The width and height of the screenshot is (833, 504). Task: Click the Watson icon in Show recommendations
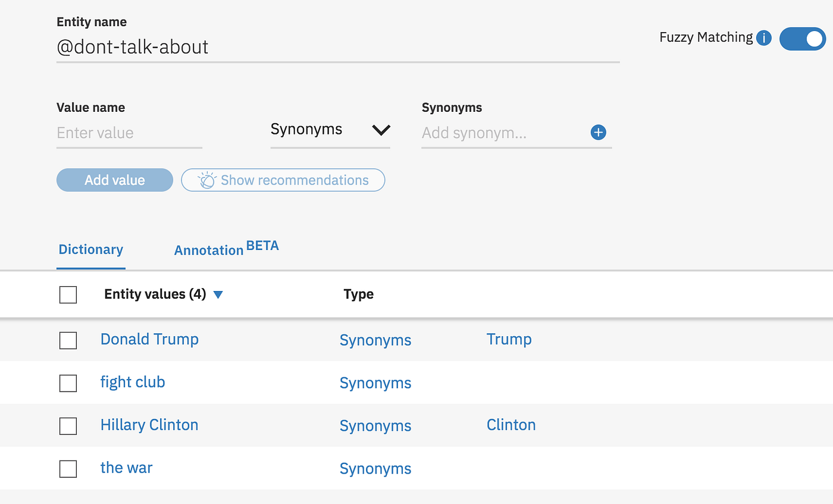click(x=206, y=180)
